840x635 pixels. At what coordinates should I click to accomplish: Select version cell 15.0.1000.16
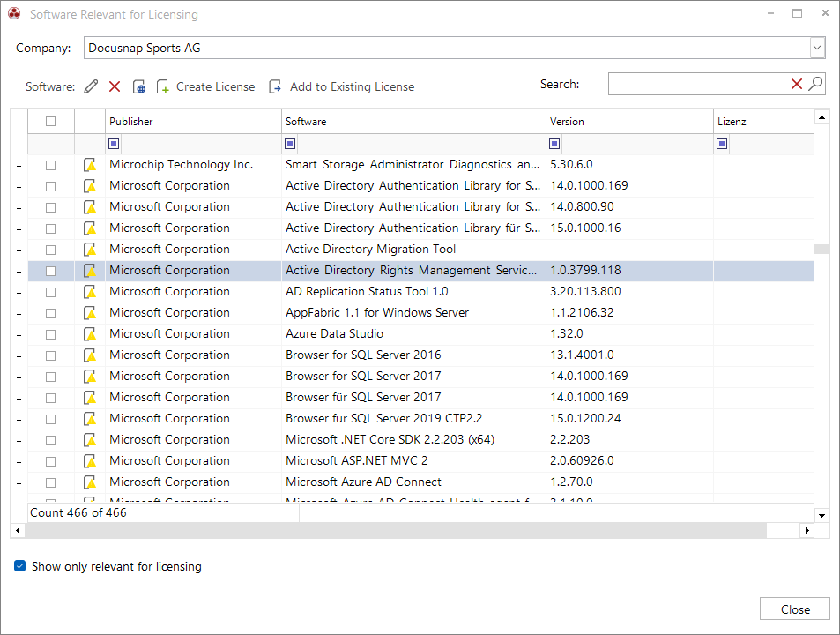click(629, 228)
